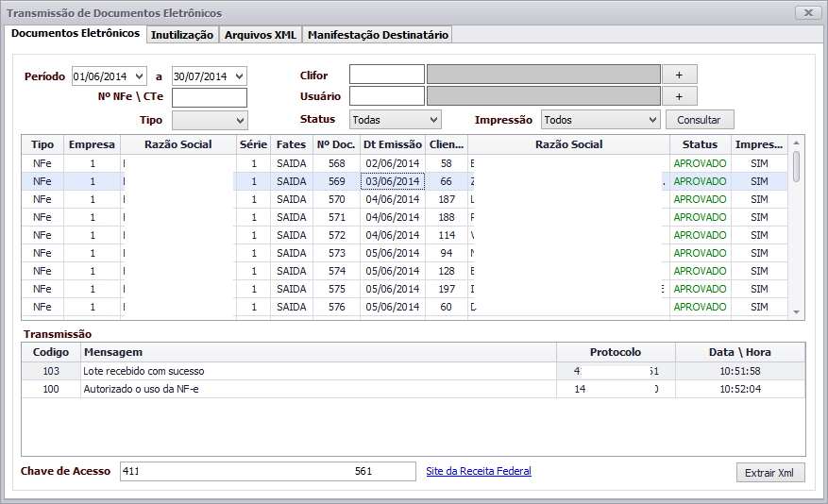
Task: Sort by the Status column header
Action: [x=701, y=144]
